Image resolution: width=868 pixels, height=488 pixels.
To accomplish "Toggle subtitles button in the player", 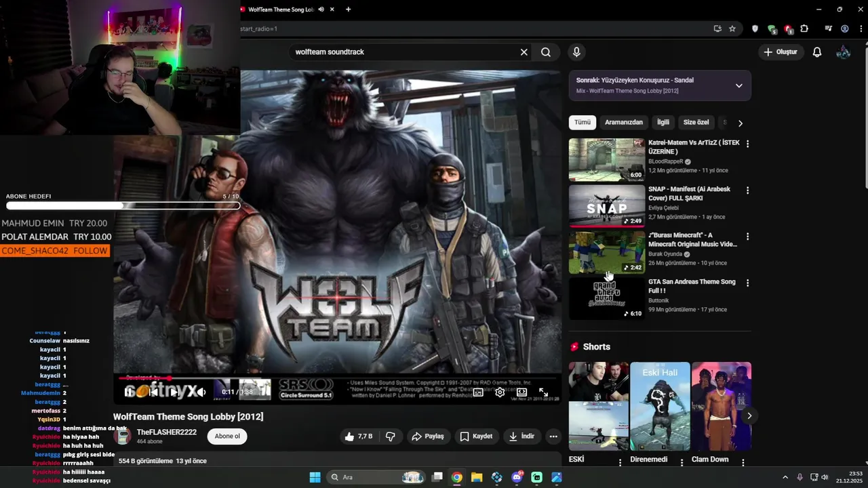I will click(x=478, y=392).
